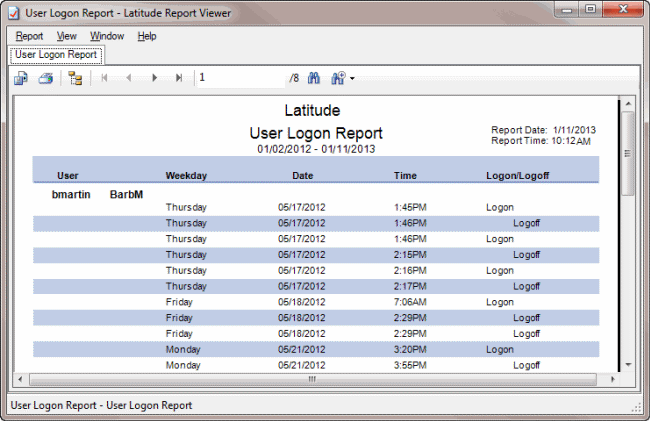Select the User Logon Report tab
The width and height of the screenshot is (650, 421).
click(x=56, y=54)
